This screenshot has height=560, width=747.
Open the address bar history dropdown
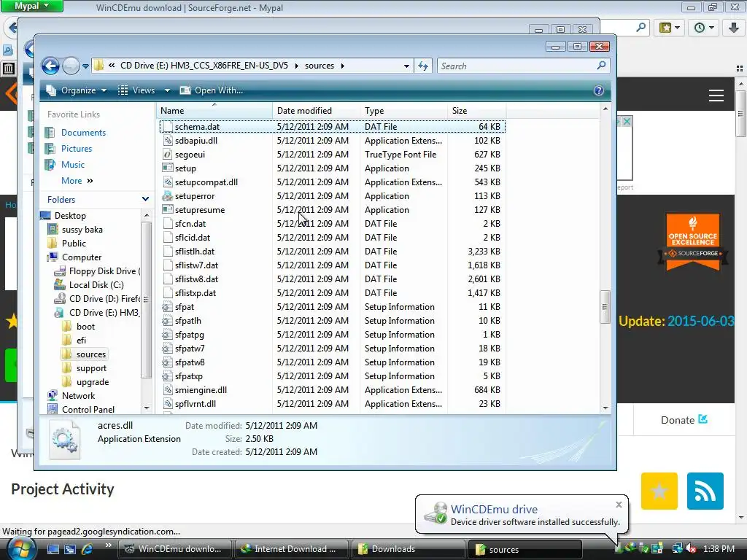click(406, 66)
